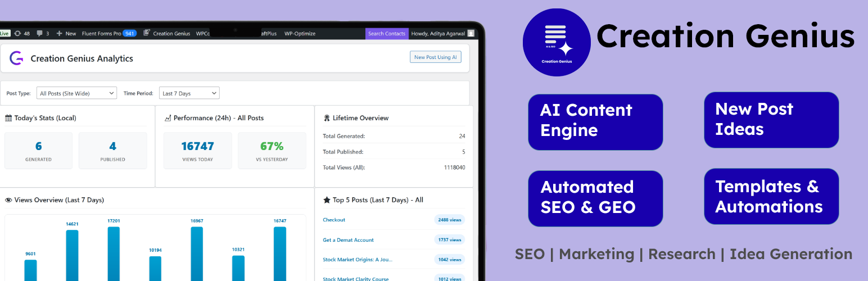The width and height of the screenshot is (868, 281).
Task: Click the New Post Using AI button
Action: click(436, 57)
